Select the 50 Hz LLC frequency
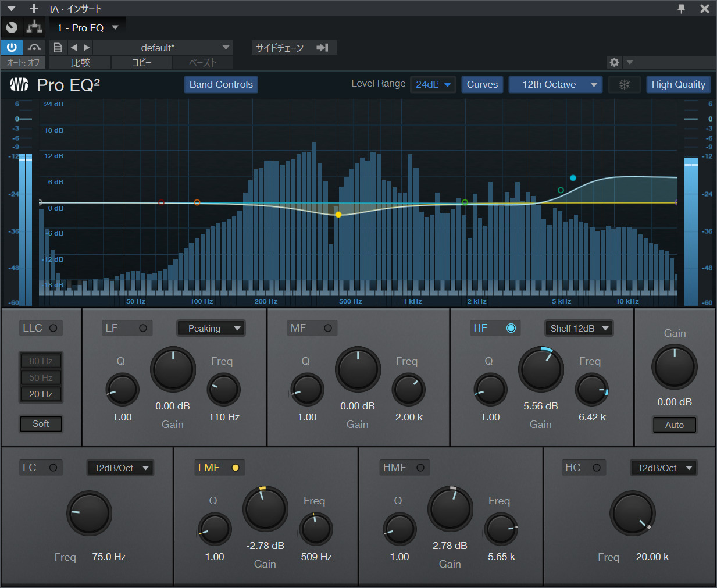The height and width of the screenshot is (588, 717). [41, 378]
